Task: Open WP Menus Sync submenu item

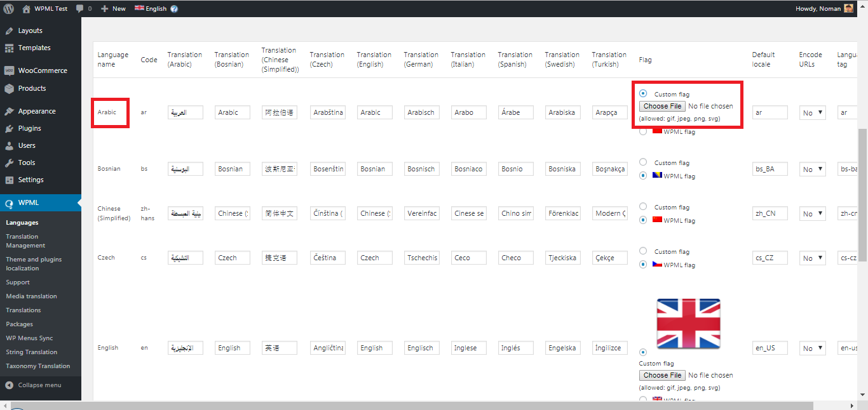Action: [x=29, y=338]
